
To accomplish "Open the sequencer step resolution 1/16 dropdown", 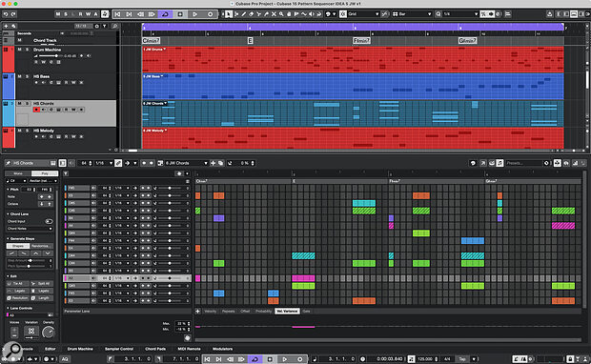I will pyautogui.click(x=104, y=163).
